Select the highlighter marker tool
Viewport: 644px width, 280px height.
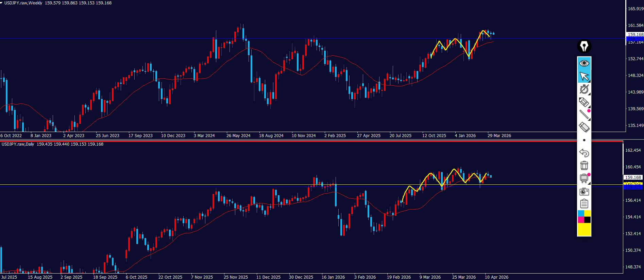pos(584,102)
